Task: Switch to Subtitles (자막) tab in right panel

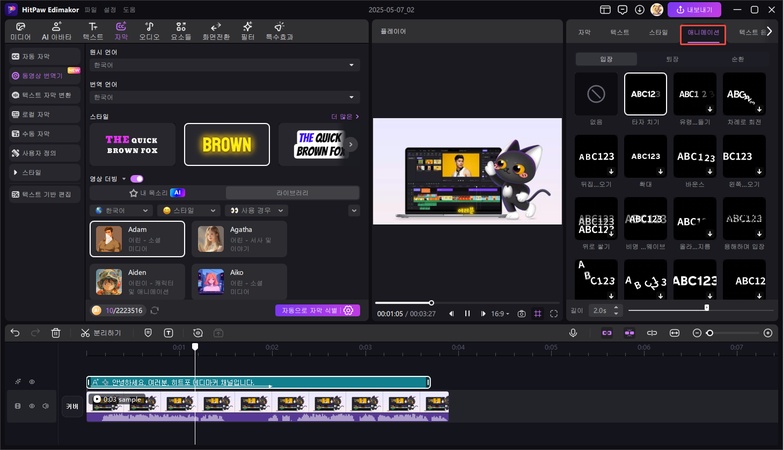Action: click(584, 32)
